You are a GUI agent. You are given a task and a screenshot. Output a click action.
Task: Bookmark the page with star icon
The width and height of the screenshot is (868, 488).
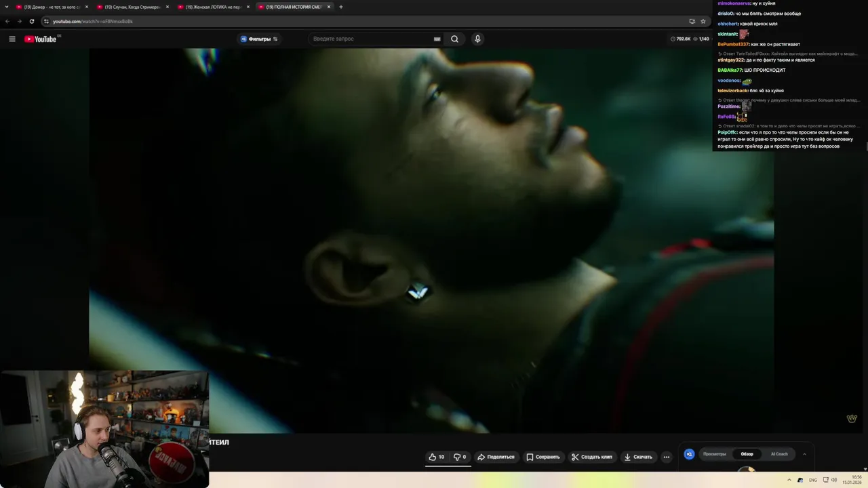(x=703, y=21)
